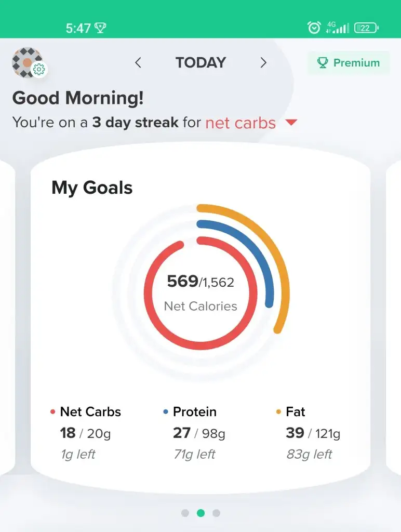The image size is (401, 532).
Task: Go to next day arrow
Action: coord(263,62)
